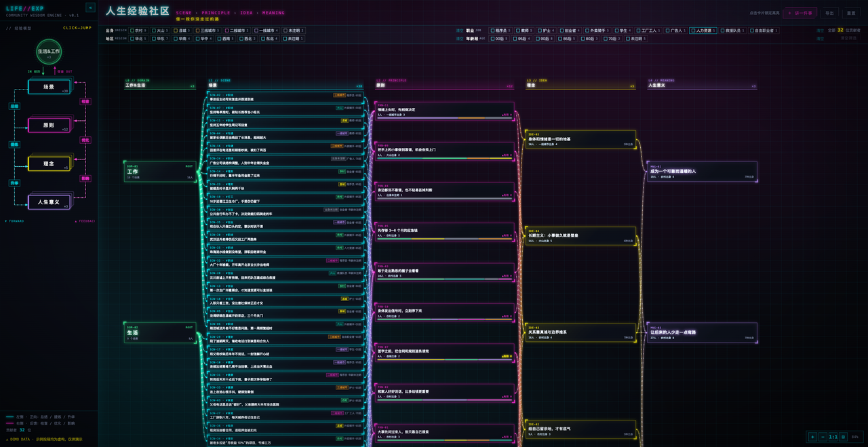868x447 pixels.
Task: Open the 成为一个可靠而温暖的人 meaning card
Action: click(702, 172)
